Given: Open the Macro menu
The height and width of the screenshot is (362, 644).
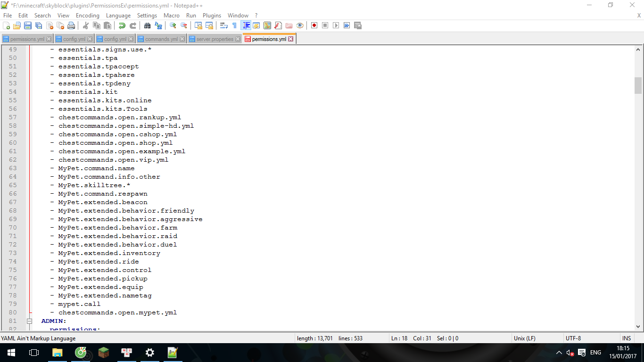Looking at the screenshot, I should (x=172, y=16).
